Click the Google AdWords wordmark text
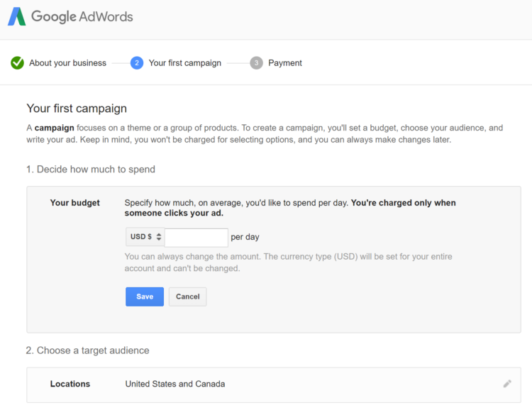The height and width of the screenshot is (415, 532). click(82, 16)
